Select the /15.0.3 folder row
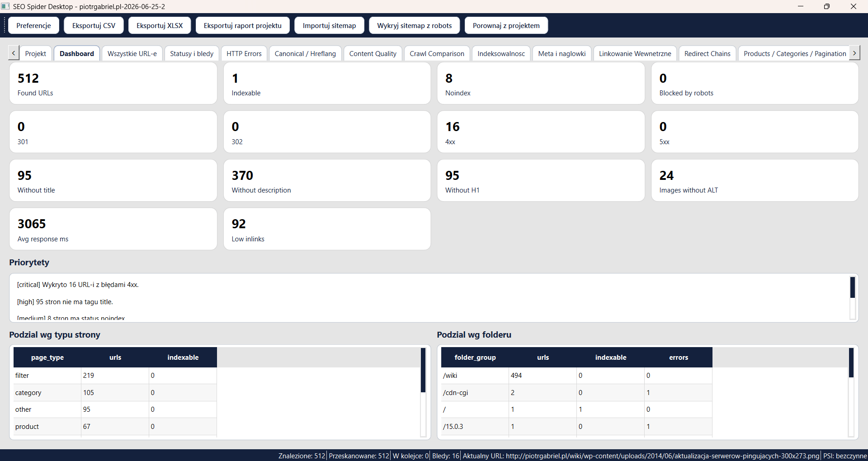The width and height of the screenshot is (868, 461). point(577,427)
